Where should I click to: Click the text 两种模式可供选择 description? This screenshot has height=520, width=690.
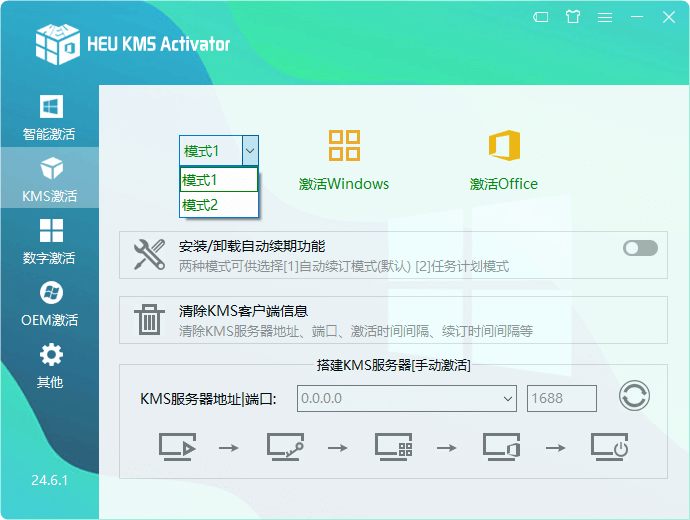(344, 266)
